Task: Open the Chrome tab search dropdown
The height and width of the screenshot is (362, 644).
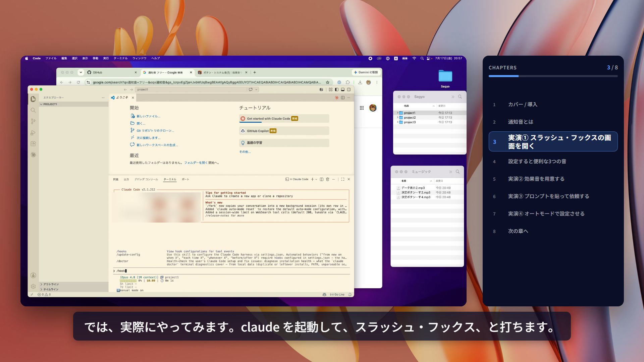Action: pos(80,72)
